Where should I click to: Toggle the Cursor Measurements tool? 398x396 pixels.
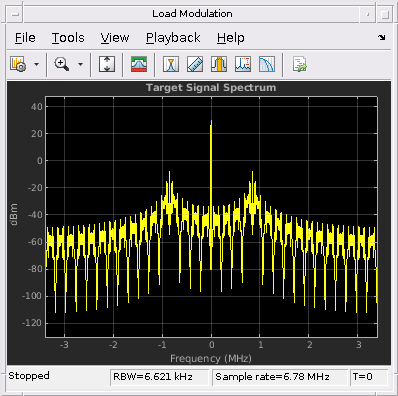(x=171, y=64)
